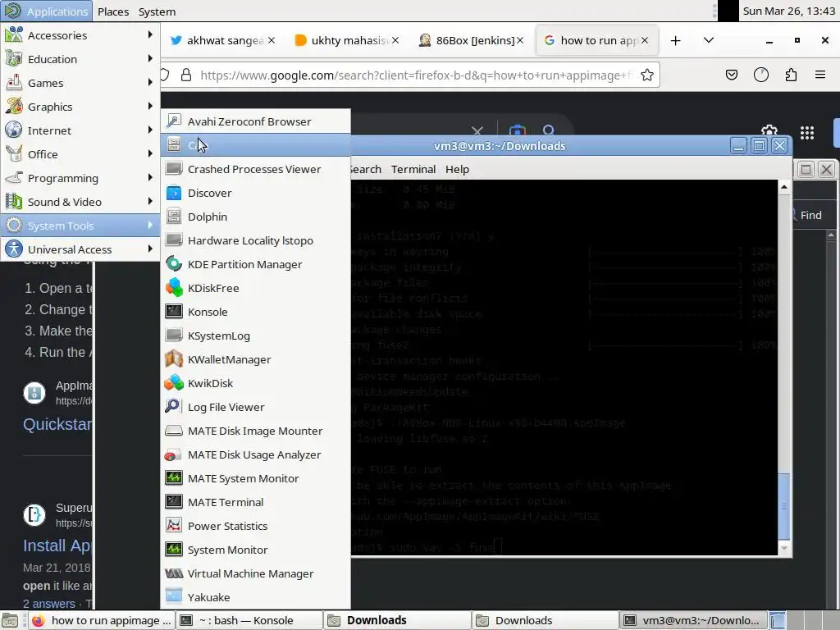Open Virtual Machine Manager
The height and width of the screenshot is (630, 840).
click(x=256, y=573)
